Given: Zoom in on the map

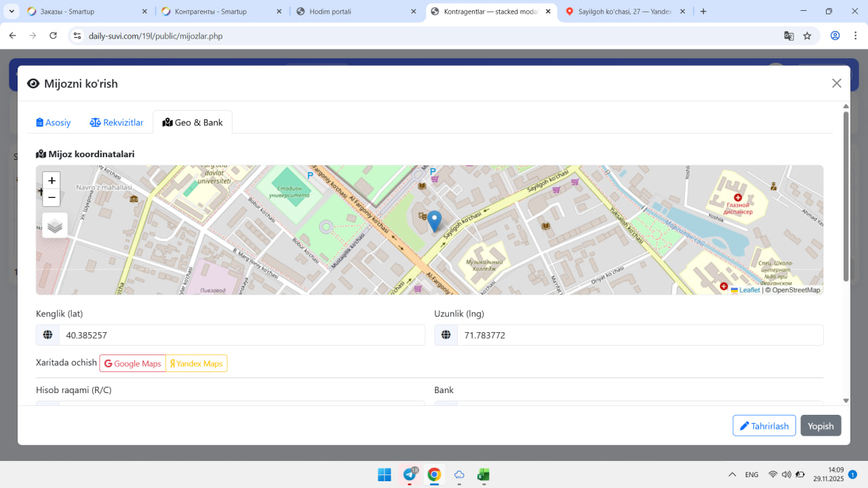Looking at the screenshot, I should [52, 181].
